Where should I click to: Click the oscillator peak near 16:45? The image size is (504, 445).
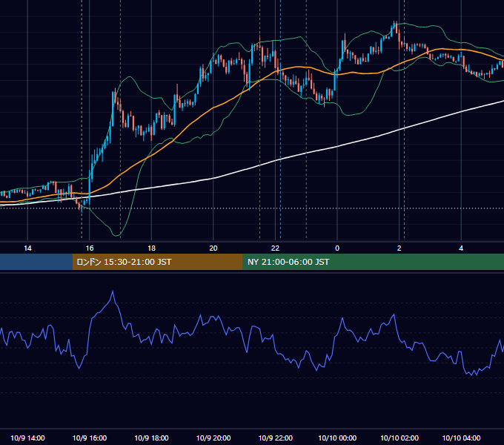113,291
